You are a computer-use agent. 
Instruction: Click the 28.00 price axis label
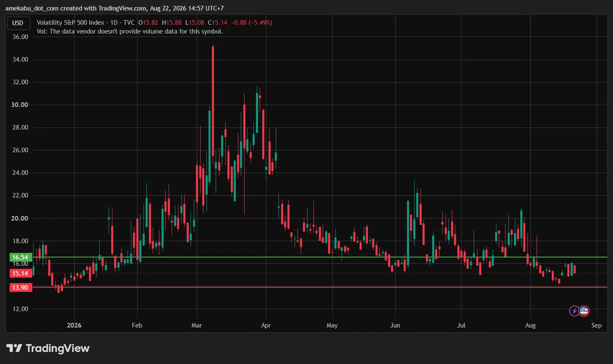[20, 128]
